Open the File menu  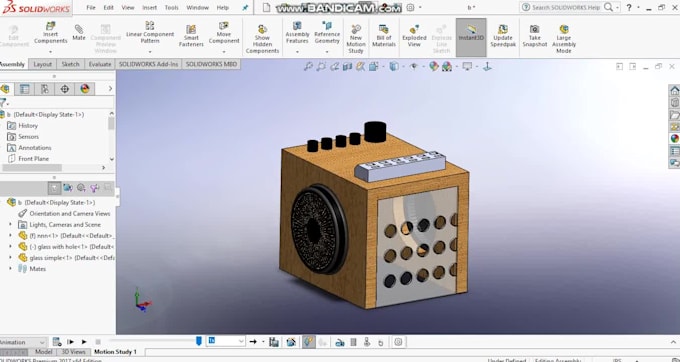91,7
